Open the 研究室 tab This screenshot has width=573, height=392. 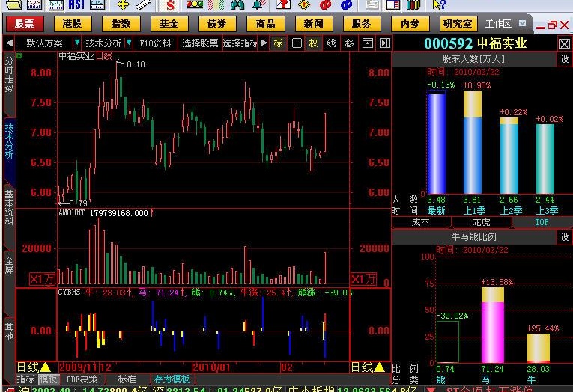click(x=458, y=24)
